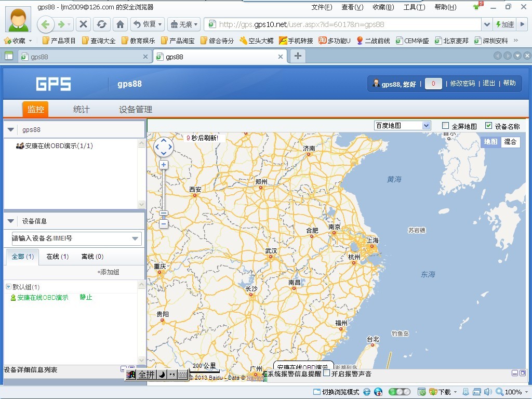
Task: Select device 安康在线OBD演示 in the list
Action: 43,298
